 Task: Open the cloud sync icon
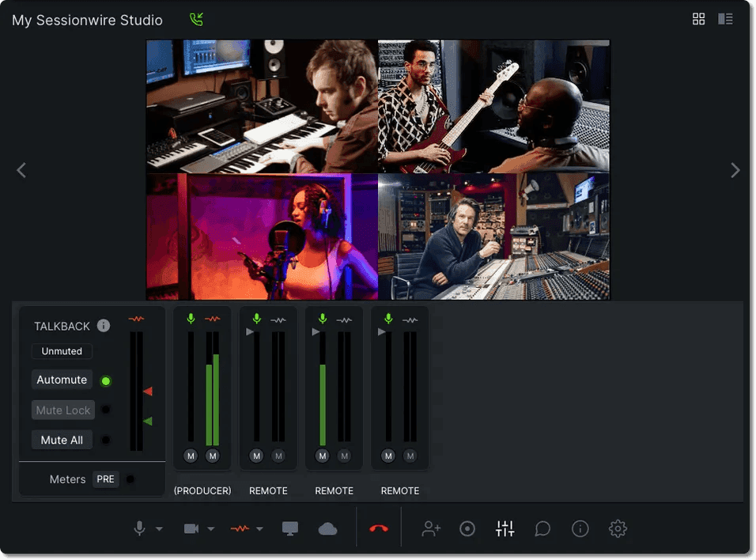(328, 528)
